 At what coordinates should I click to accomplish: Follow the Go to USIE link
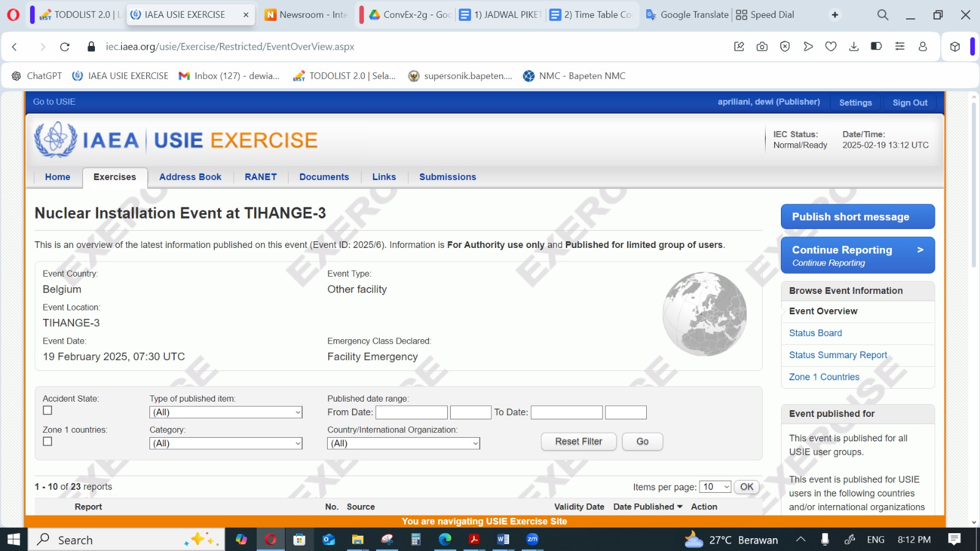(55, 102)
